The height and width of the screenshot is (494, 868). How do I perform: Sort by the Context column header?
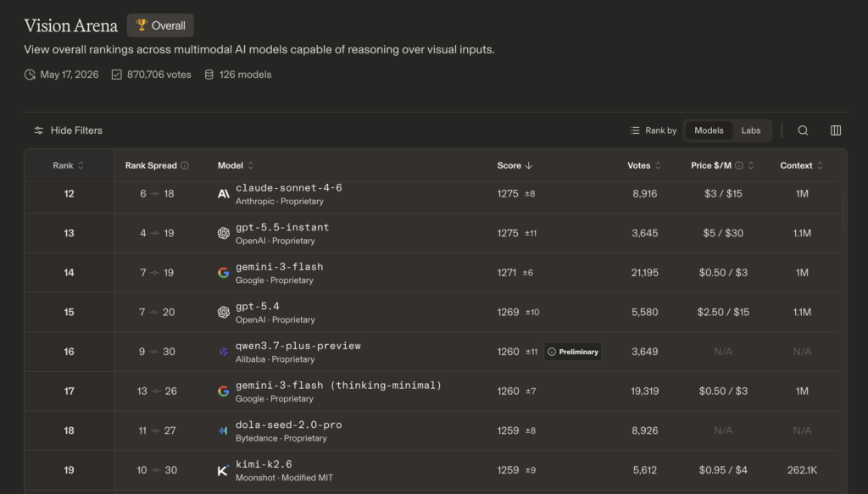802,165
